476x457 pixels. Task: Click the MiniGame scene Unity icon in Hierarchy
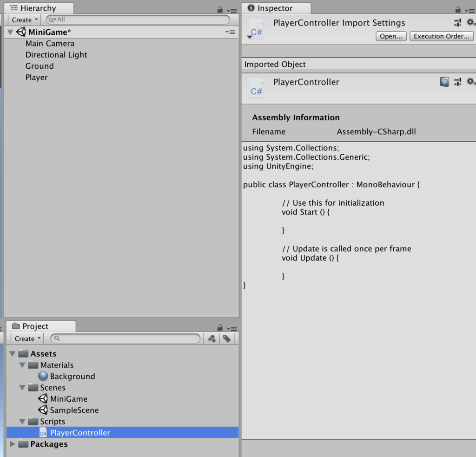(x=21, y=32)
